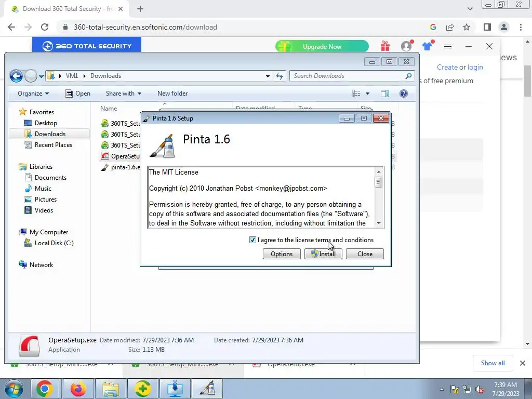532x399 pixels.
Task: Click license text scrollbar down arrow
Action: pos(379,223)
